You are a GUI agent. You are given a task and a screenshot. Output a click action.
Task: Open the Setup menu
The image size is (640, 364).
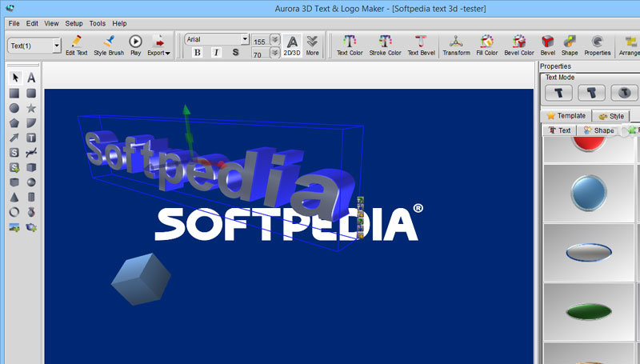point(74,23)
